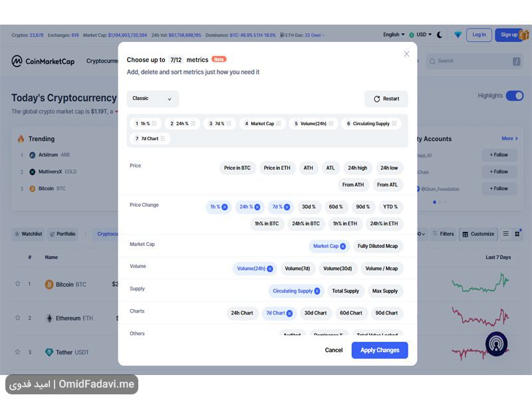Add the 24h% in ETH metric
Image resolution: width=532 pixels, height=399 pixels.
384,223
